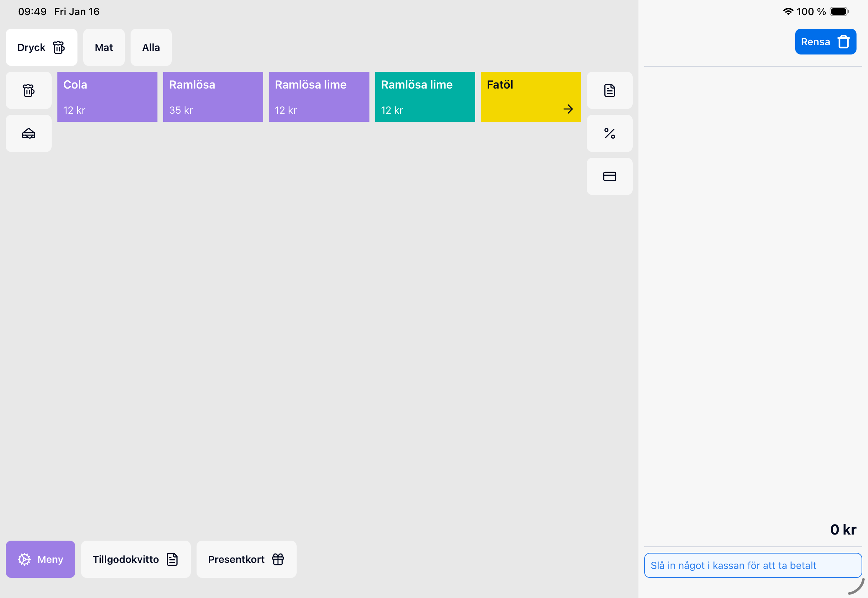
Task: Click the 0 kr total amount
Action: tap(843, 530)
